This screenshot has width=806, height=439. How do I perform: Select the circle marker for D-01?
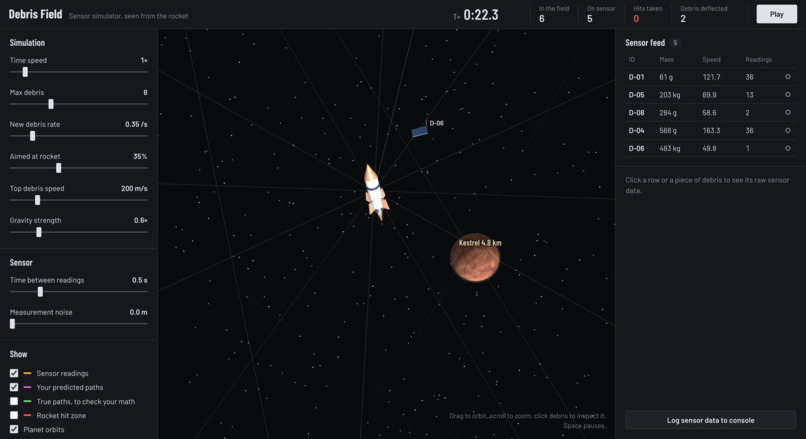[787, 77]
